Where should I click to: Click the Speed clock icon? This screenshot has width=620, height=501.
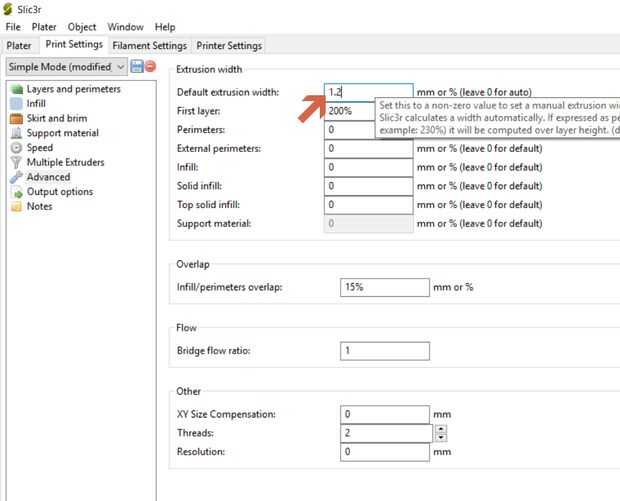coord(16,147)
